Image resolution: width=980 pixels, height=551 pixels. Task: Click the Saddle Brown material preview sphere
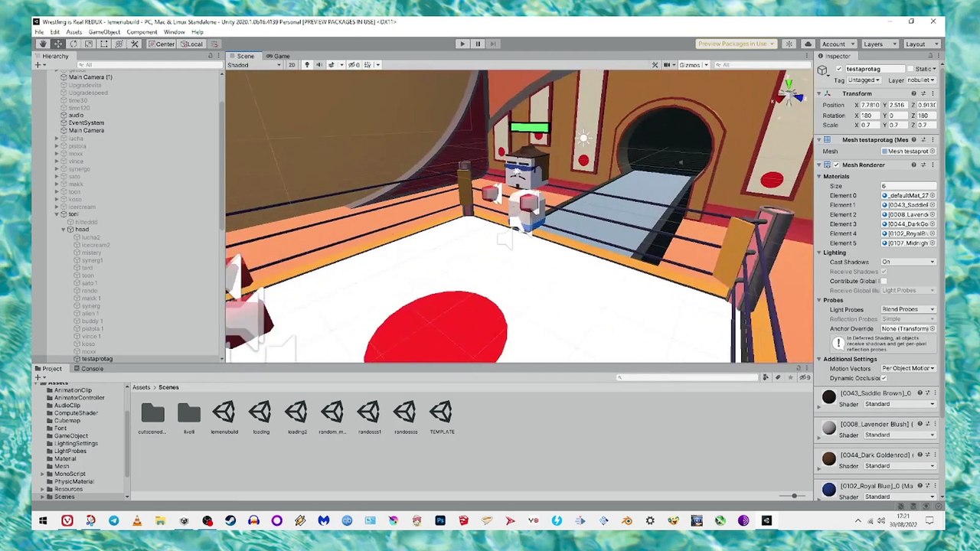(828, 396)
